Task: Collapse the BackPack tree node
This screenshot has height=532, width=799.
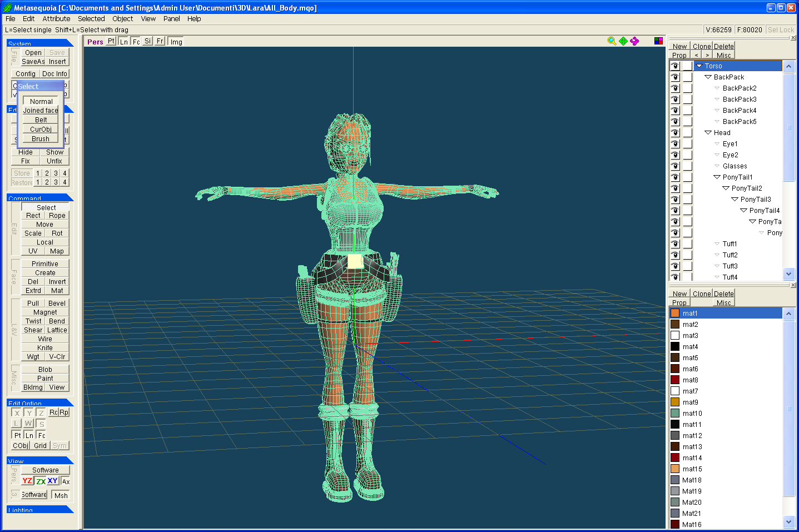Action: click(708, 77)
